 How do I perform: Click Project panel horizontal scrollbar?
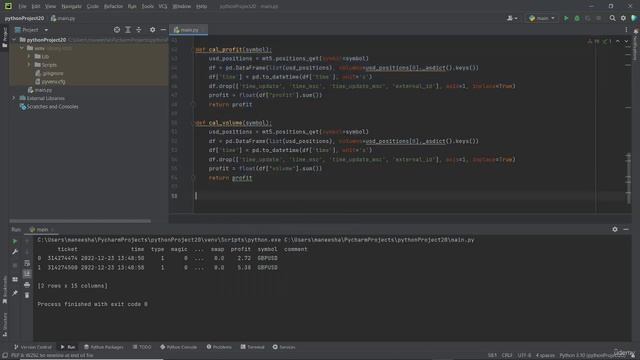click(80, 221)
